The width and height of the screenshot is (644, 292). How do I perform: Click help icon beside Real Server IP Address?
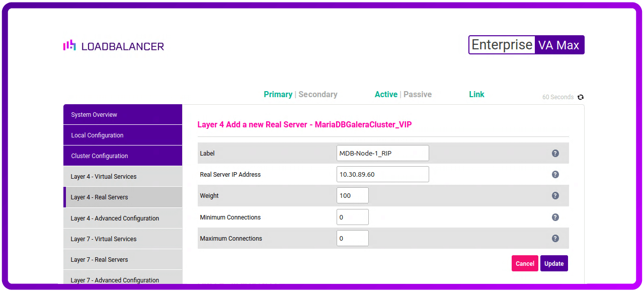[x=555, y=174]
